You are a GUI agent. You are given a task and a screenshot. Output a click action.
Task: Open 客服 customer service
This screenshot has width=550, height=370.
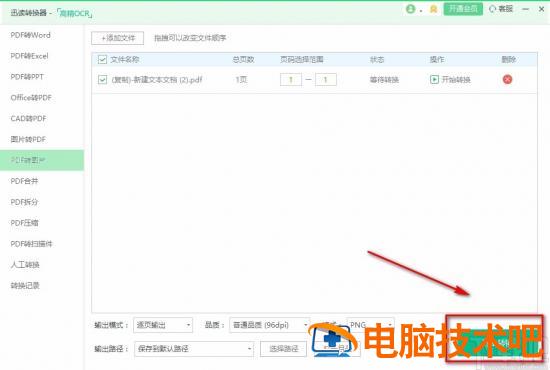point(501,9)
